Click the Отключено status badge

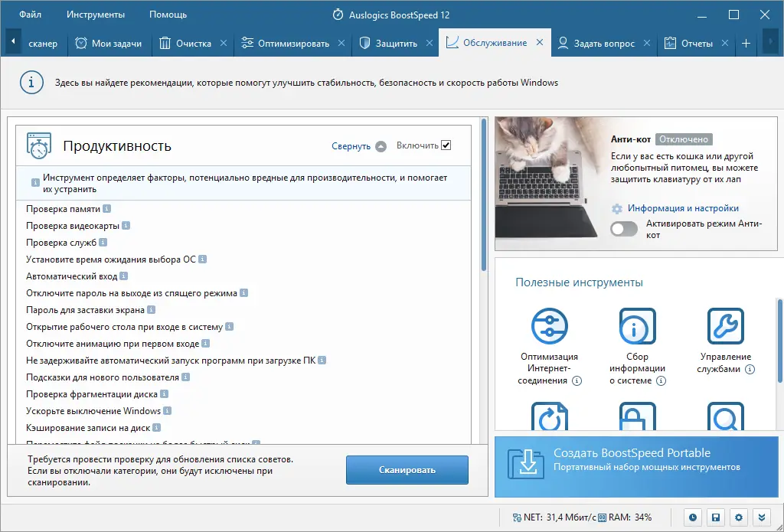click(x=684, y=139)
